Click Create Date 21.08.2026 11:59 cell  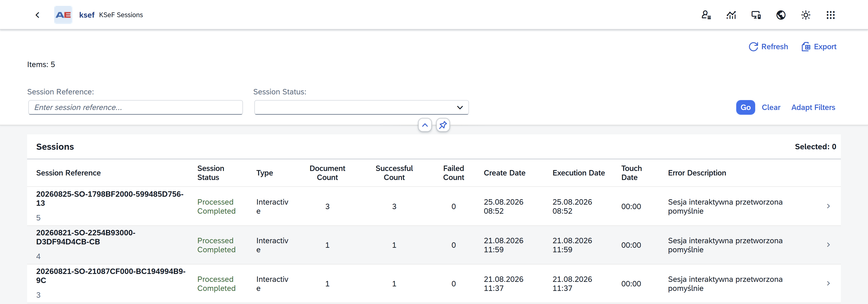click(503, 245)
